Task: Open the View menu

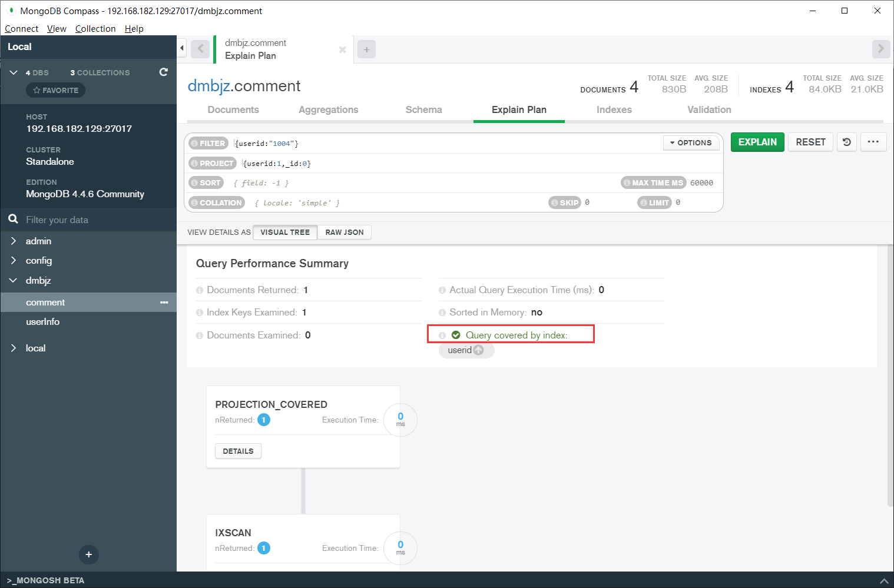Action: click(57, 28)
